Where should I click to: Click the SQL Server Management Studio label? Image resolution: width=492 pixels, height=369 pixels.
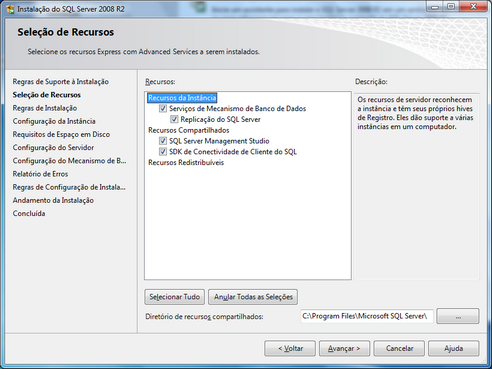click(219, 141)
